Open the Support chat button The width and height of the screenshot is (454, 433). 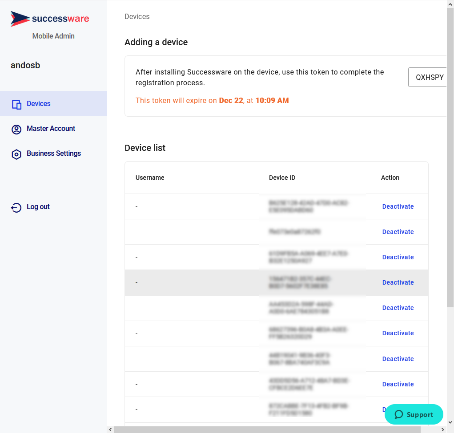tap(414, 414)
